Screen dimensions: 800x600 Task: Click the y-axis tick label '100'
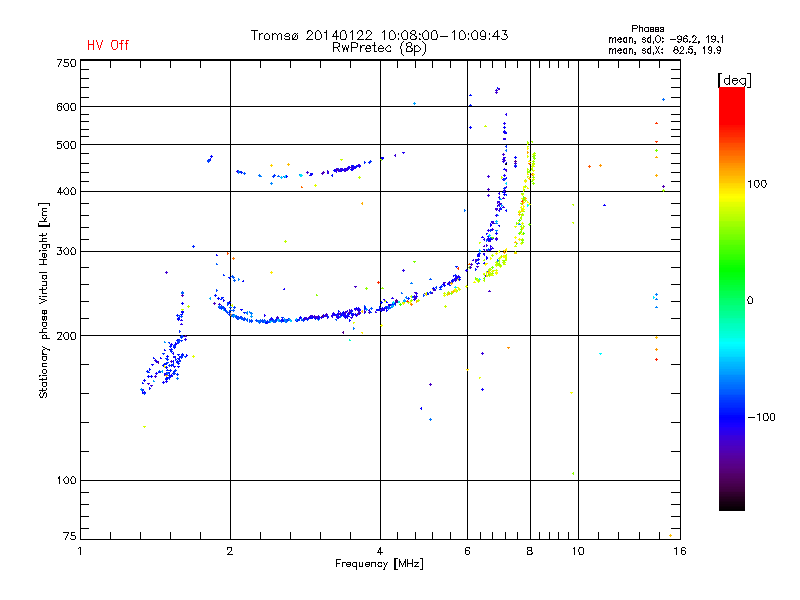coord(66,480)
